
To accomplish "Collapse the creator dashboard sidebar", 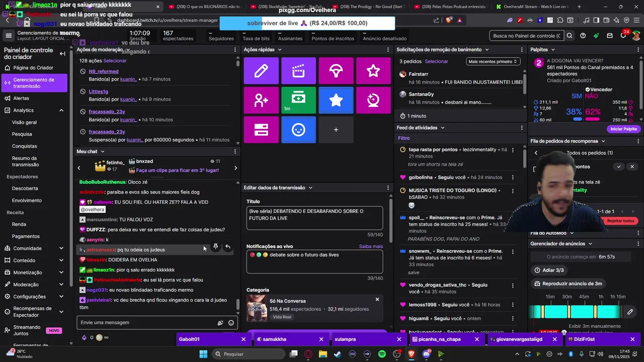I will [x=62, y=53].
